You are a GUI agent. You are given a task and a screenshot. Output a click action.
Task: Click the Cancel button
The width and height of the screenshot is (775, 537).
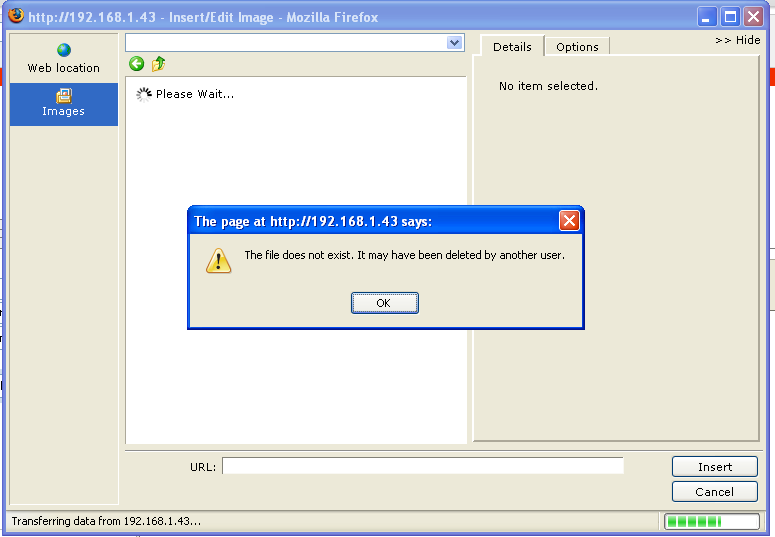pyautogui.click(x=715, y=492)
